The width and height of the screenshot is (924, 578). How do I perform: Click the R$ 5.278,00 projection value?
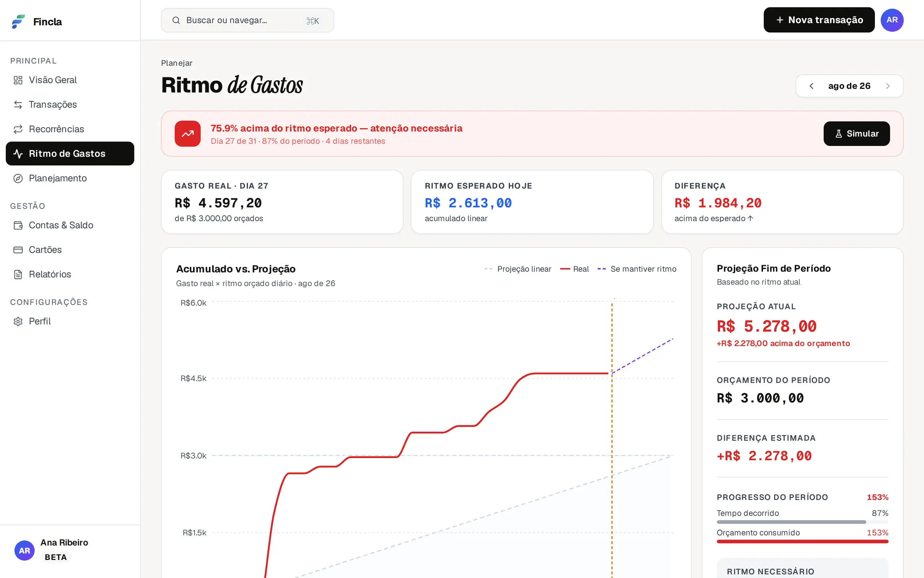tap(767, 327)
